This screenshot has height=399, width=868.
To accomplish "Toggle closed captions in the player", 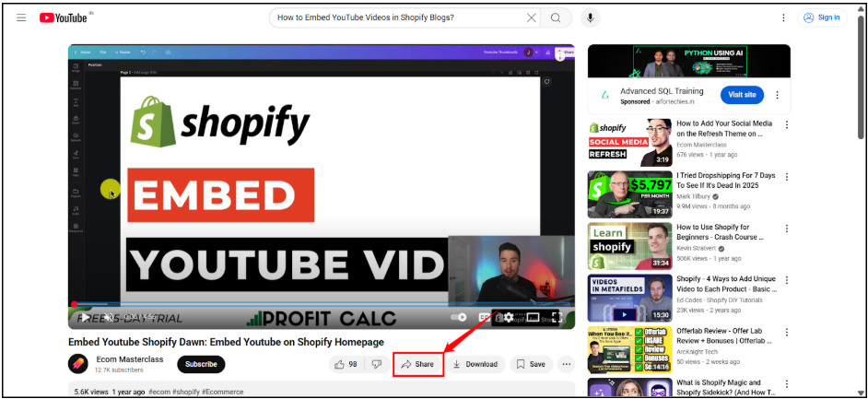I will click(x=485, y=317).
